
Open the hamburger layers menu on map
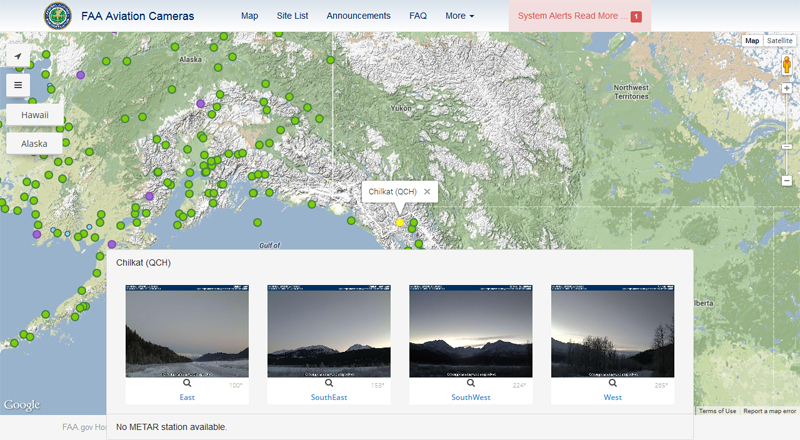pos(18,85)
